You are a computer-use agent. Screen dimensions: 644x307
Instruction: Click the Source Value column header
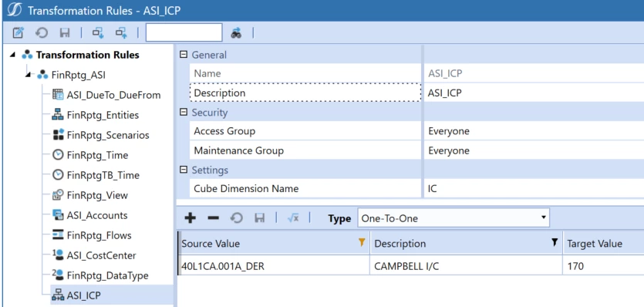click(211, 244)
